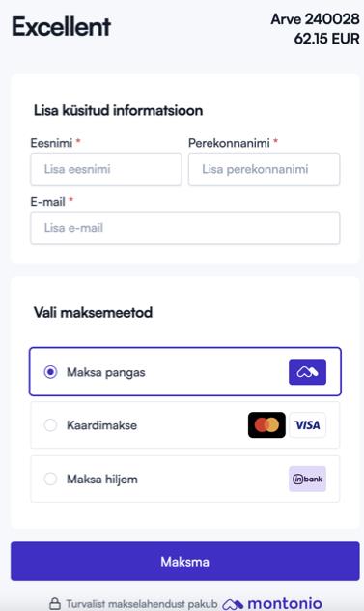Click the padlock security icon
This screenshot has width=364, height=611.
55,603
